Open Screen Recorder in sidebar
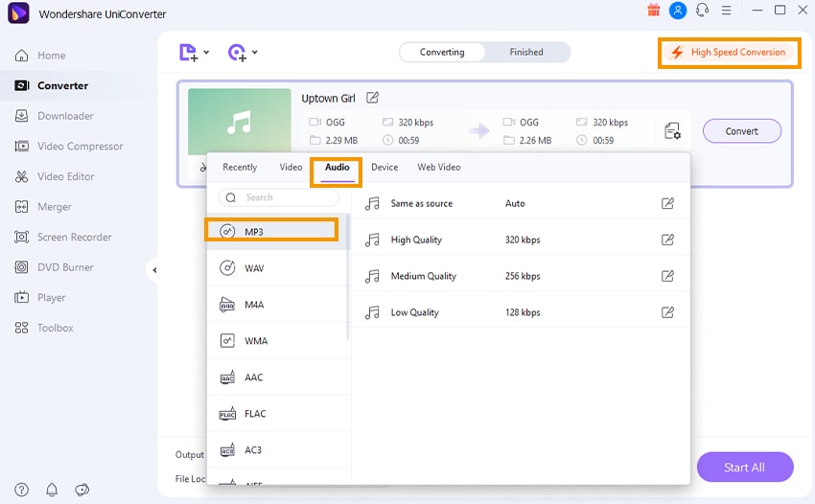 coord(63,237)
